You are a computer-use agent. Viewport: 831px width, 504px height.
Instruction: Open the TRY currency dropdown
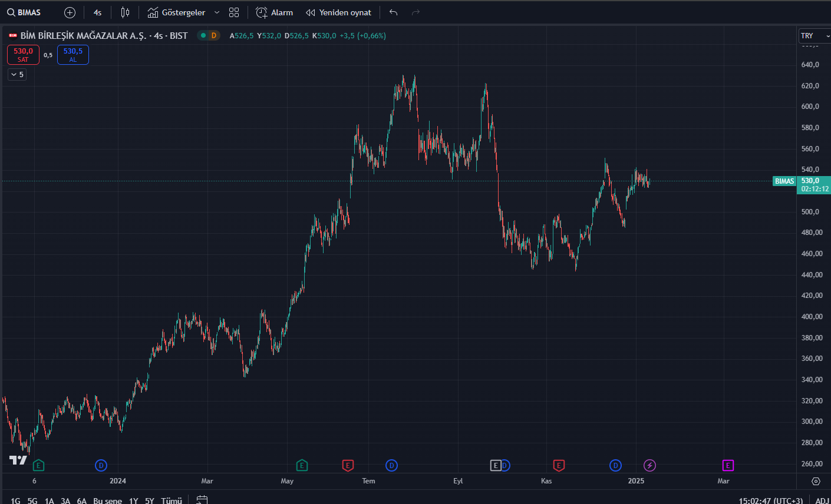[814, 36]
